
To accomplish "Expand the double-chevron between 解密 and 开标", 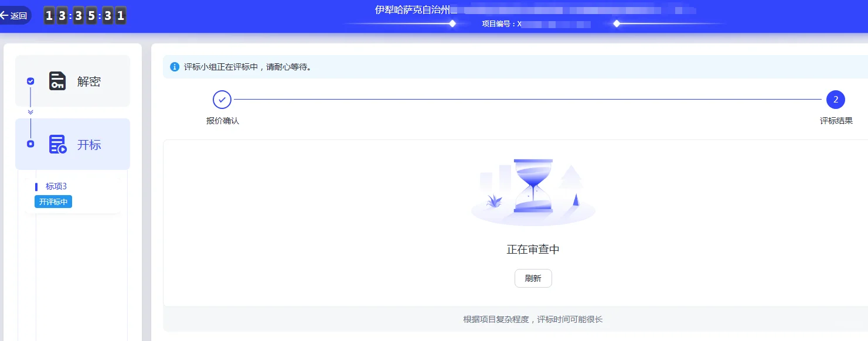I will (30, 112).
